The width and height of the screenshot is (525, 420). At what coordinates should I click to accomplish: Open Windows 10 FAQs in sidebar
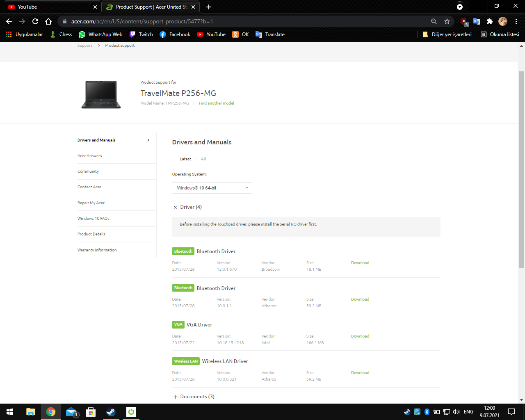pyautogui.click(x=94, y=219)
